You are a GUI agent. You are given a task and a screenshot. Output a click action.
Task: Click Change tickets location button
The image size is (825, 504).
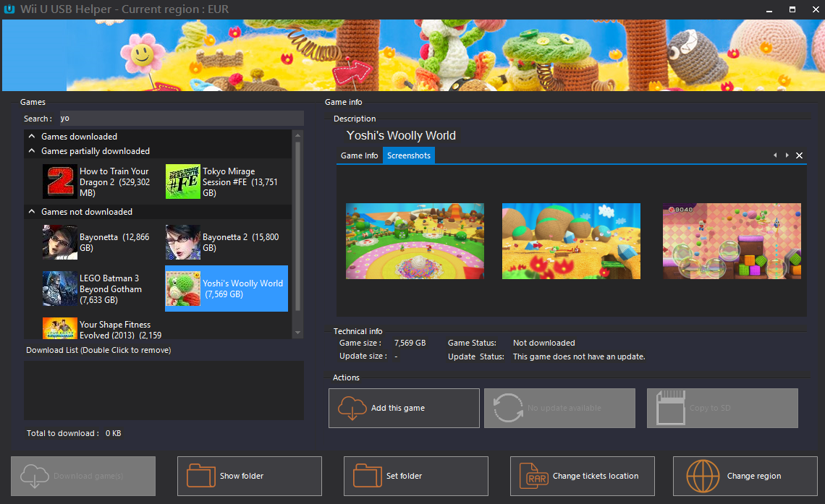583,476
